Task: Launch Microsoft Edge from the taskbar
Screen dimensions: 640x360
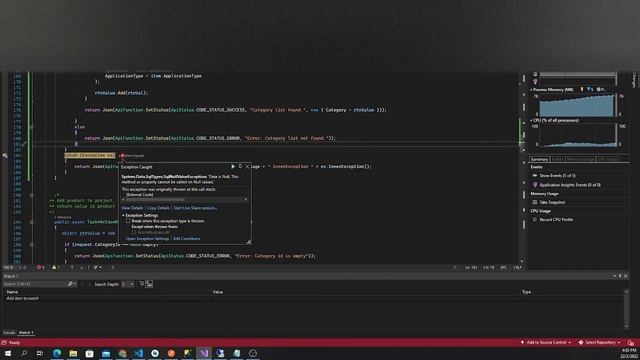Action: pyautogui.click(x=57, y=353)
